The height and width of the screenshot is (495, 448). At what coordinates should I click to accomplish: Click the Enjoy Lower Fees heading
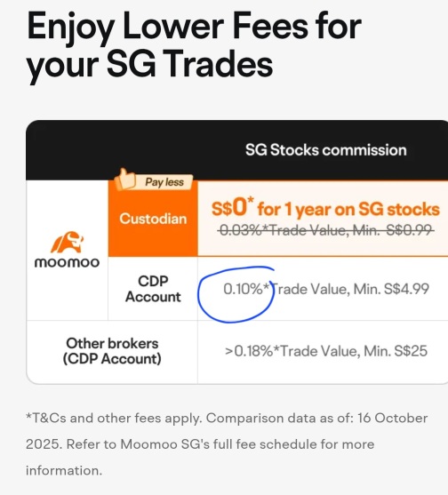[194, 44]
